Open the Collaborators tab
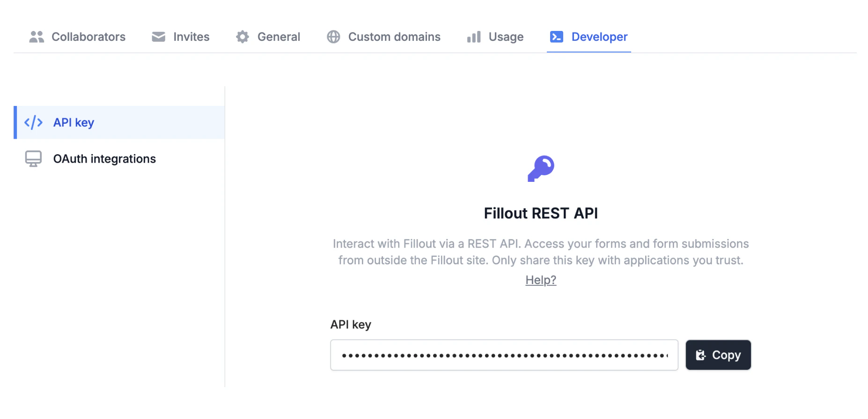 [88, 37]
